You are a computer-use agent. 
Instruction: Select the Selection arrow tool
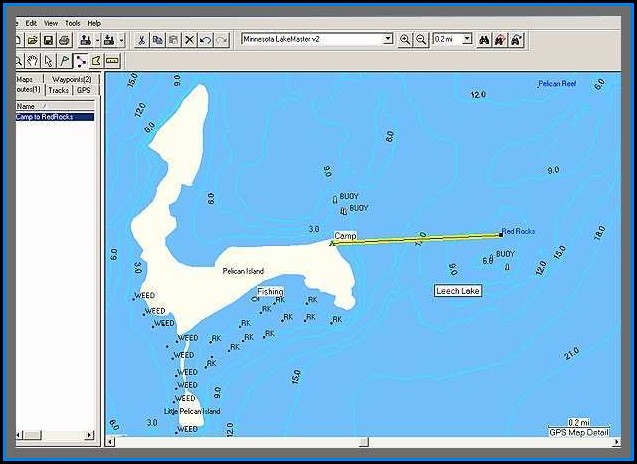49,61
